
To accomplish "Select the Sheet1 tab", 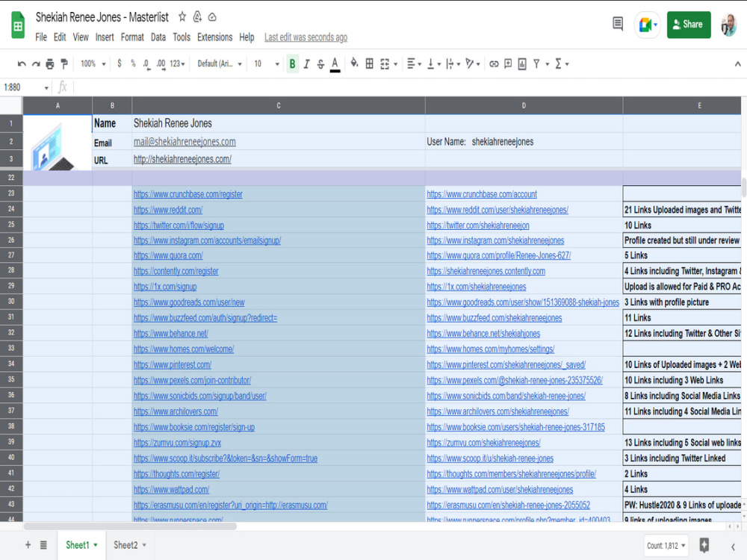I will coord(81,545).
